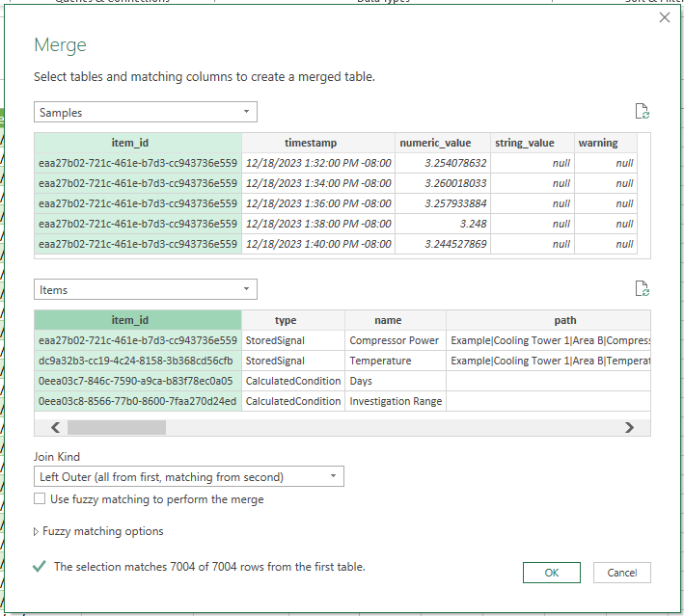Select item_id column header in Items table
Viewport: 684px width, 616px height.
138,320
